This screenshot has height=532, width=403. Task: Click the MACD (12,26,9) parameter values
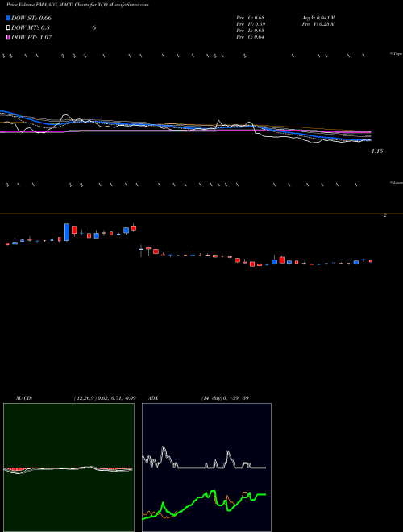pyautogui.click(x=105, y=398)
